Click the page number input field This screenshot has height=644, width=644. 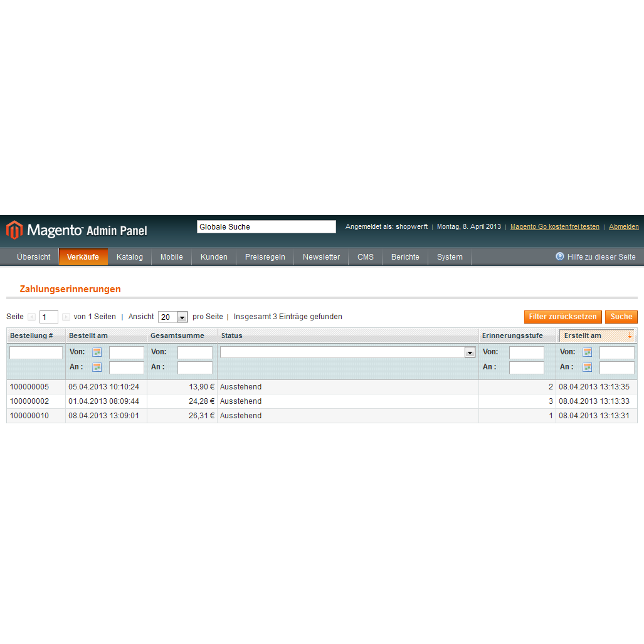48,317
